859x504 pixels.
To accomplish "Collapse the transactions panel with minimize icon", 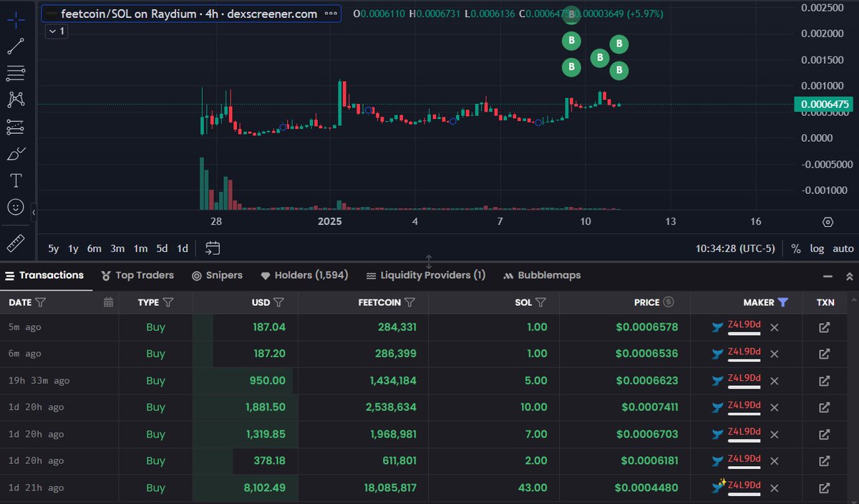I will (829, 276).
